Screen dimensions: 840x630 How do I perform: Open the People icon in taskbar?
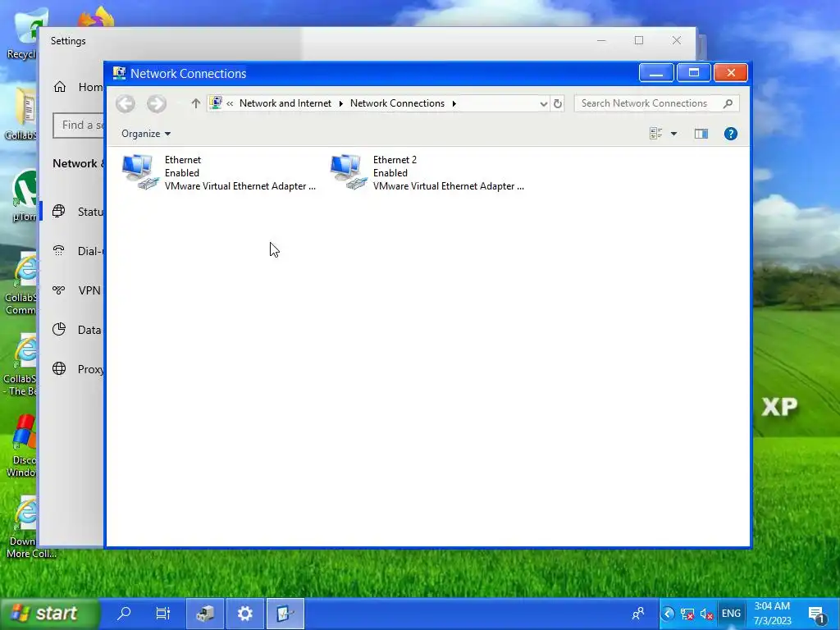[x=638, y=614]
